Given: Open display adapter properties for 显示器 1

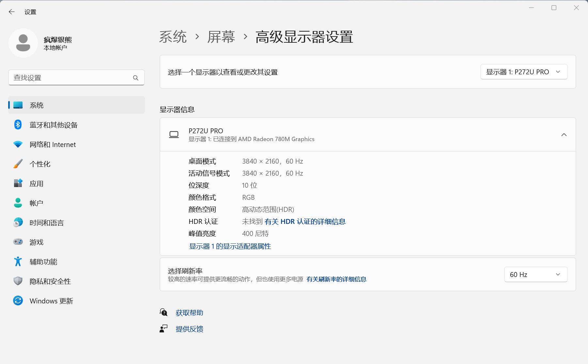Looking at the screenshot, I should (x=229, y=246).
